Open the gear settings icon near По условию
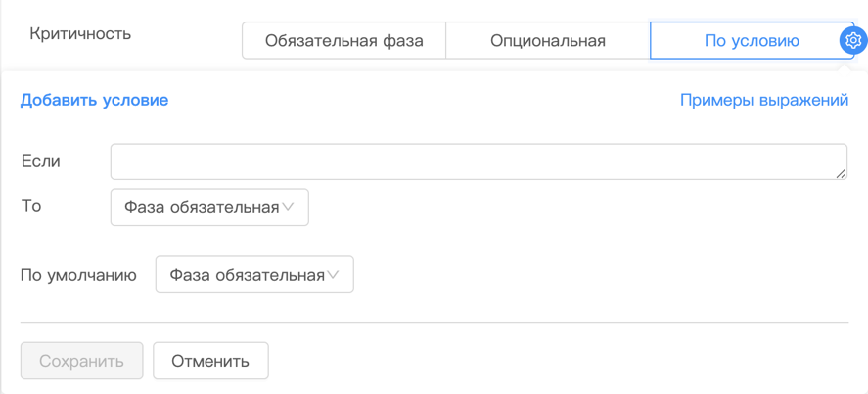This screenshot has height=394, width=868. (x=852, y=41)
